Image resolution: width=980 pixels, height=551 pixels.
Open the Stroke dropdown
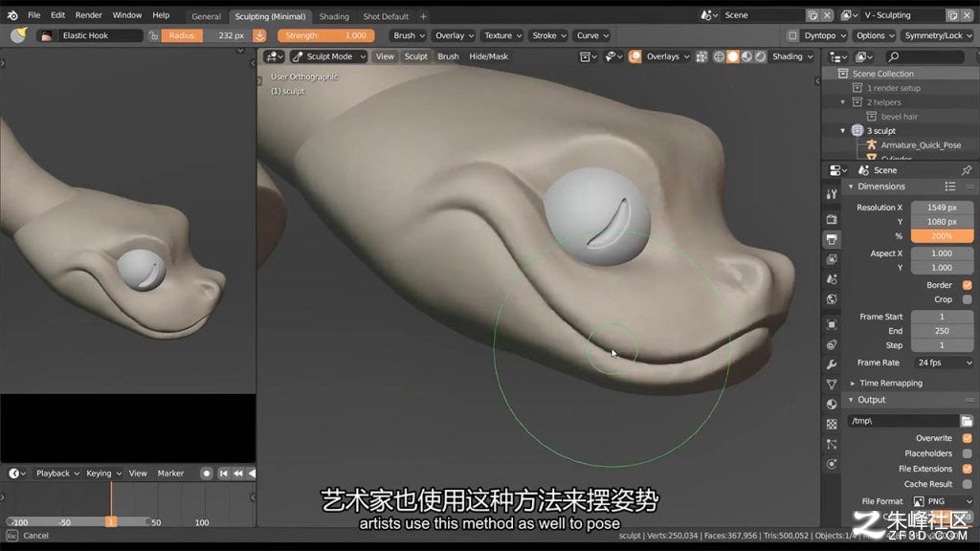548,35
